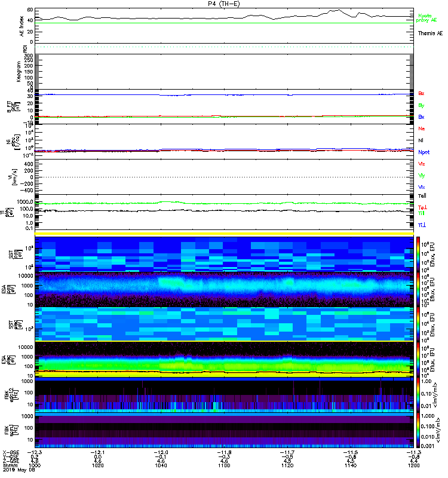Click the "1140" hhmm time tick label
The image size is (448, 478).
pos(351,465)
